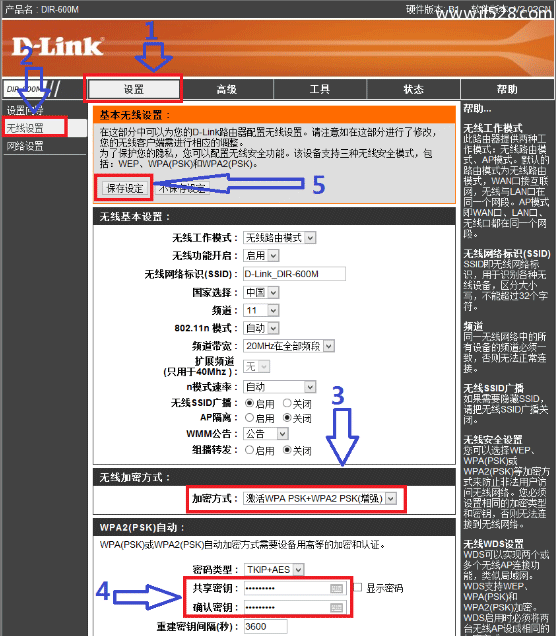Select 无线设置 in the sidebar
Viewport: 556px width, 636px height.
tap(25, 128)
